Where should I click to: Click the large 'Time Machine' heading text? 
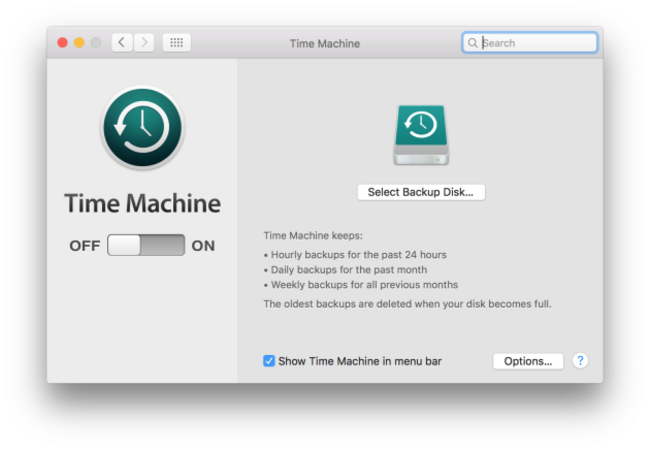point(143,203)
